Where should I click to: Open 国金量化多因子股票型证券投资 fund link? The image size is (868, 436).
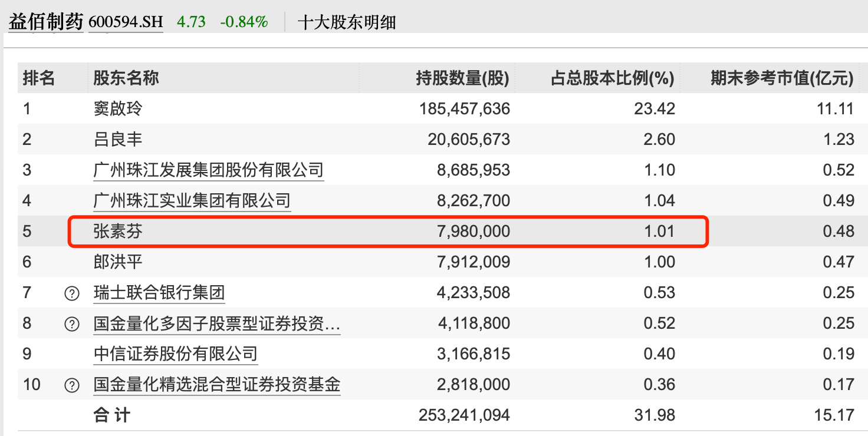point(217,323)
